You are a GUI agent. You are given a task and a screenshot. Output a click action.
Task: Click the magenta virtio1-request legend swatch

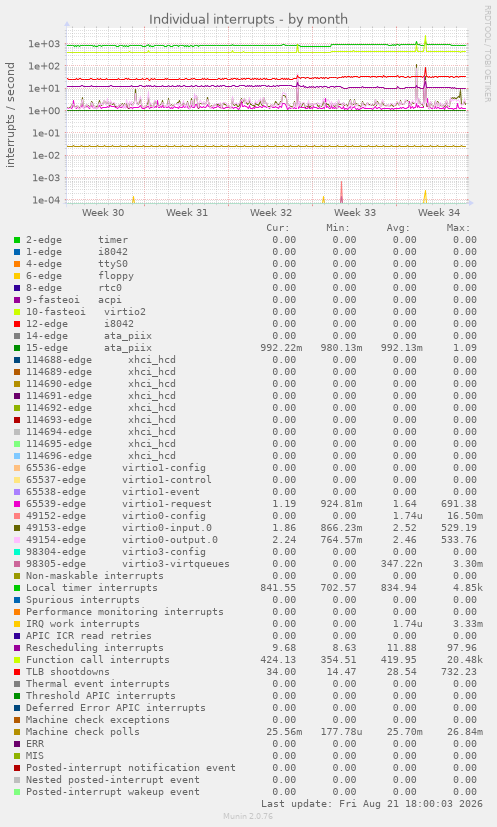[17, 504]
